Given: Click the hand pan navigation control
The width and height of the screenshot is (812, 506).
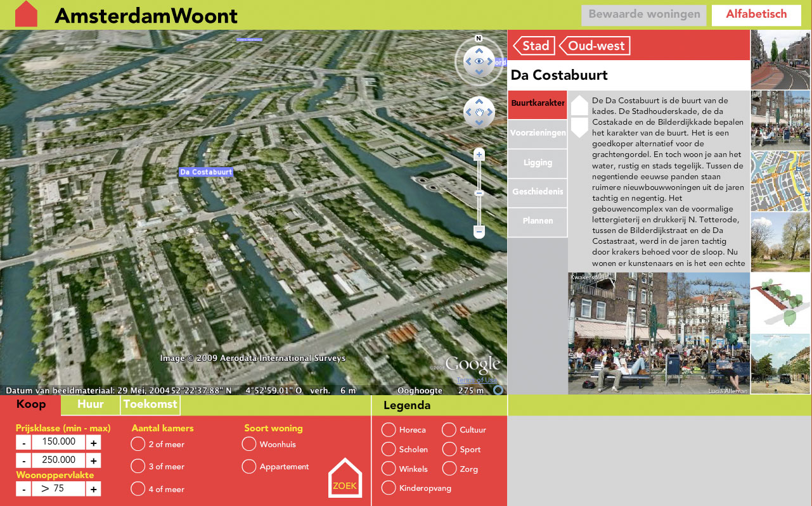Looking at the screenshot, I should [479, 113].
